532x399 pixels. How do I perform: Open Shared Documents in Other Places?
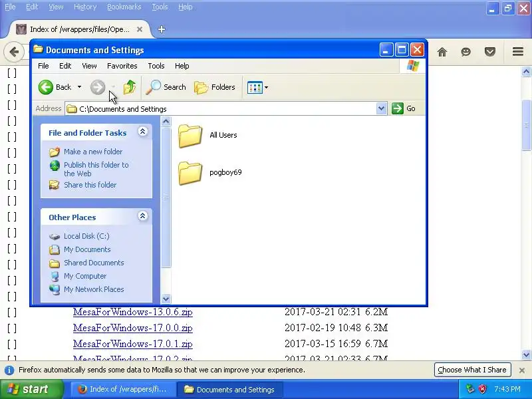[x=94, y=263]
